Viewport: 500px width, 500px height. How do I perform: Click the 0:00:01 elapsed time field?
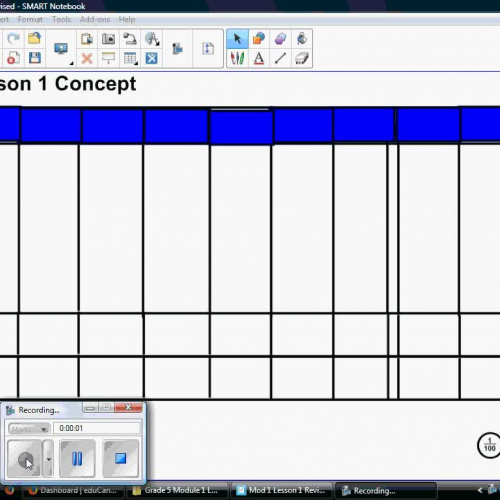pyautogui.click(x=97, y=428)
